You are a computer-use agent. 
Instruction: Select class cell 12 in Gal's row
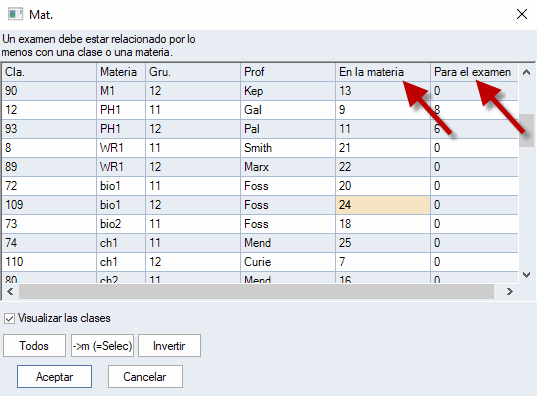tap(49, 110)
